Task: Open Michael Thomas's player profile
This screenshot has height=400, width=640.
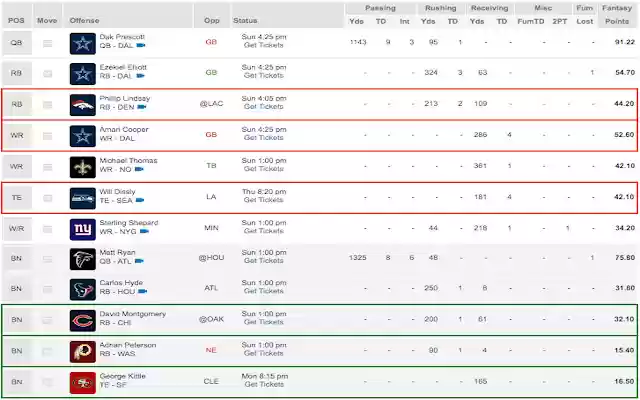Action: 129,160
